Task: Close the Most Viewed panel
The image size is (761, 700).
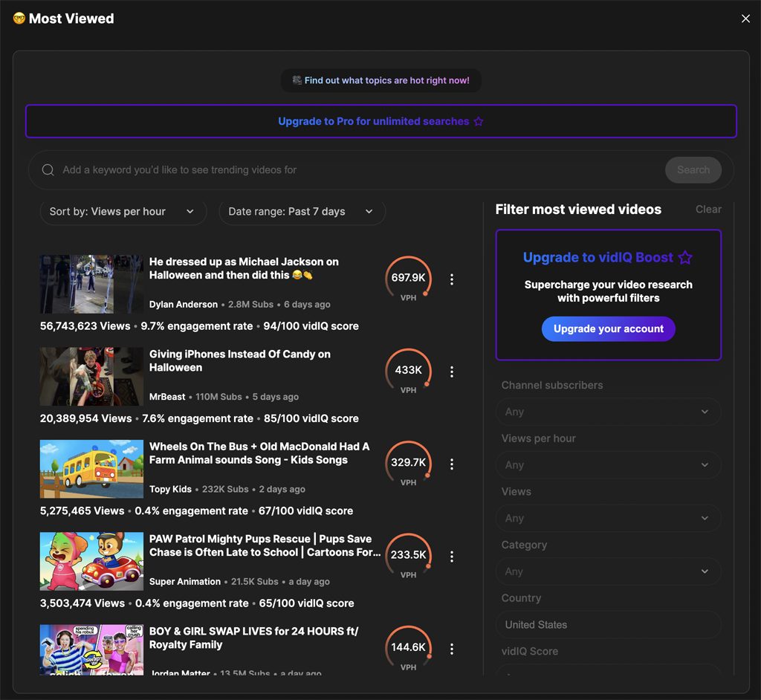Action: (745, 19)
